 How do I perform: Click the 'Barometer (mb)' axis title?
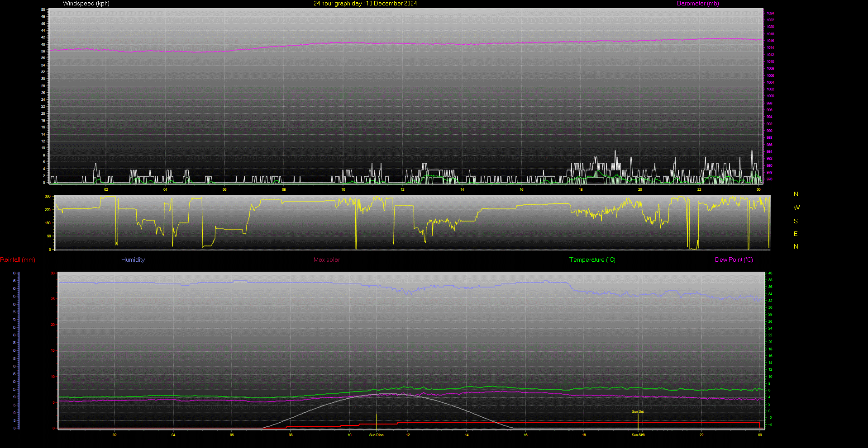tap(698, 4)
